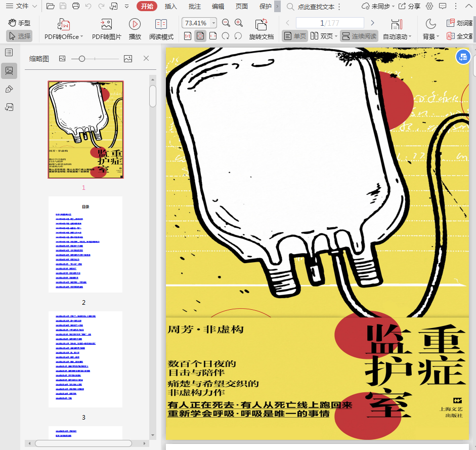476x450 pixels.
Task: Click the feedback chat icon
Action: click(x=443, y=6)
